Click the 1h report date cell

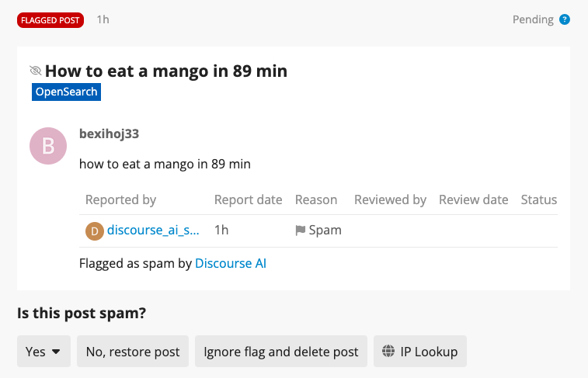(x=221, y=231)
